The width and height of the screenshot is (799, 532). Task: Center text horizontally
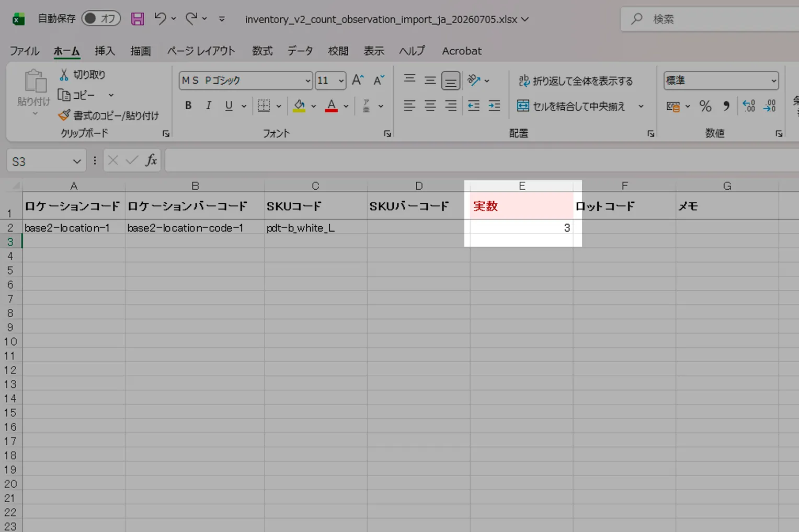(x=430, y=106)
